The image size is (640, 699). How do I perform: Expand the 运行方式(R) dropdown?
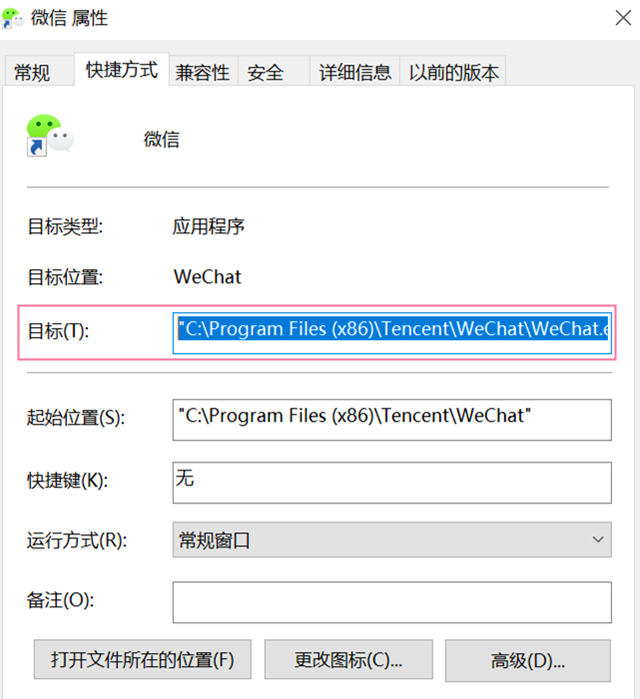pos(392,539)
